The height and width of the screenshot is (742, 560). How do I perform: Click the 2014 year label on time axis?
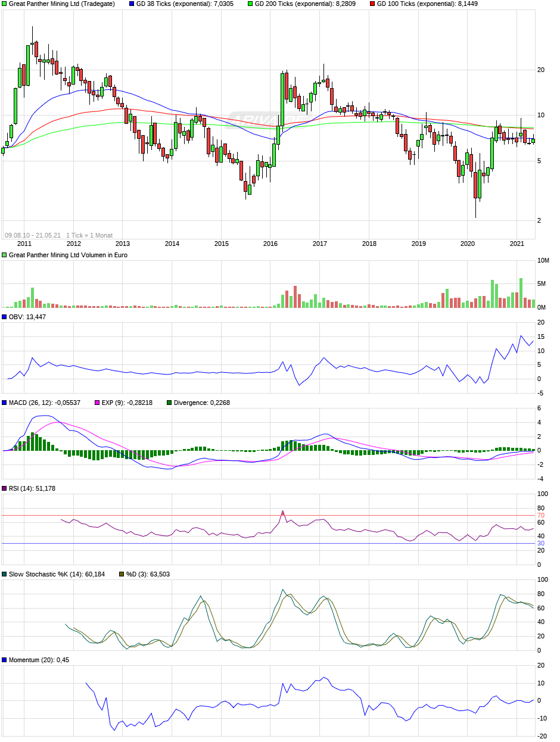click(172, 244)
